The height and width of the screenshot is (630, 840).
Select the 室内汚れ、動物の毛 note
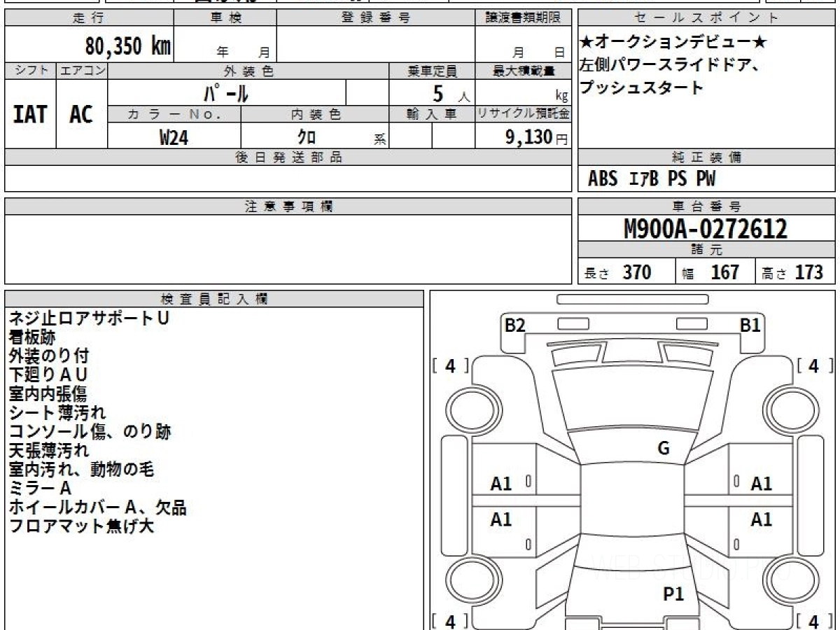click(x=81, y=470)
